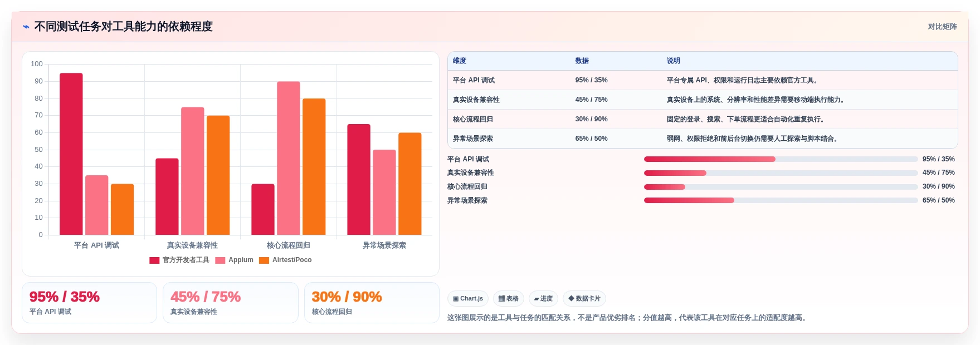The height and width of the screenshot is (345, 980).
Task: Click the orange 60 bar for 异常场景探索
Action: [410, 184]
